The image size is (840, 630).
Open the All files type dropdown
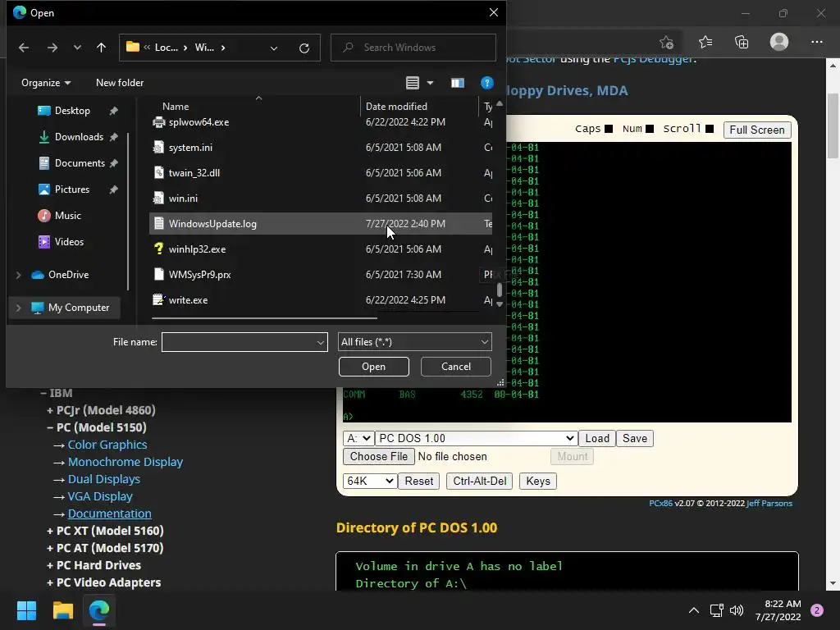[x=414, y=342]
